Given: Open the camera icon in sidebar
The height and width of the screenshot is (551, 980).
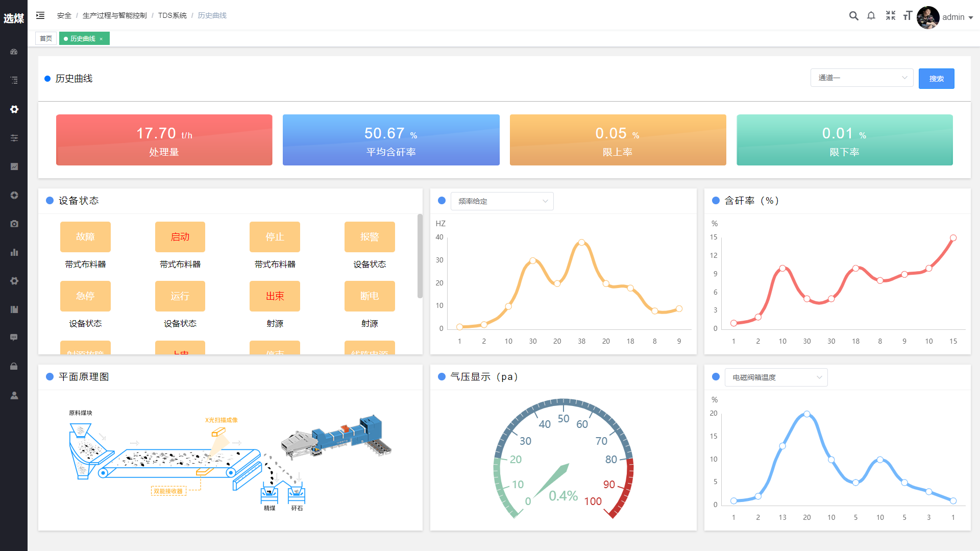Looking at the screenshot, I should click(14, 224).
